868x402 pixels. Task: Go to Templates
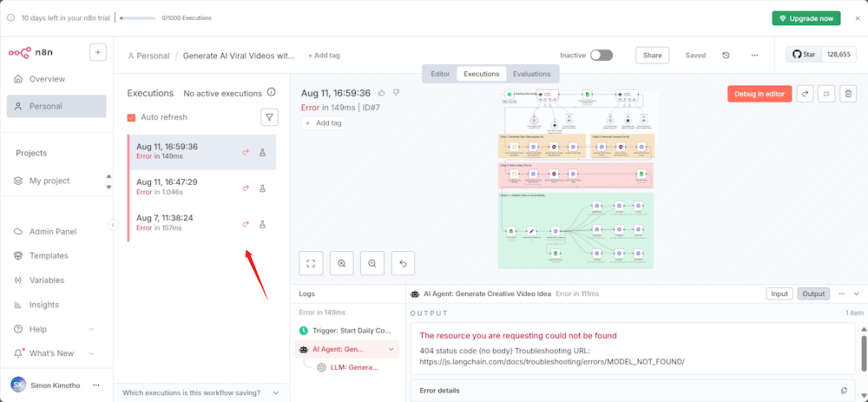pos(49,256)
